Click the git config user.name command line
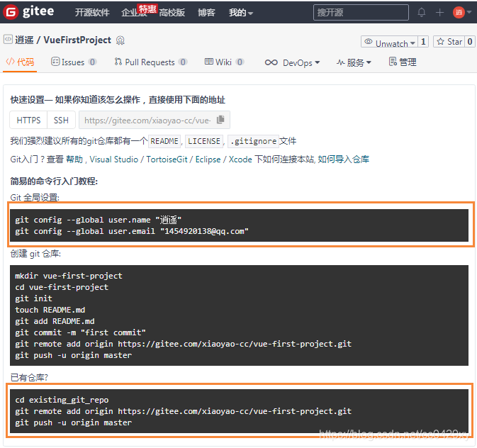The width and height of the screenshot is (477, 448). coord(99,220)
